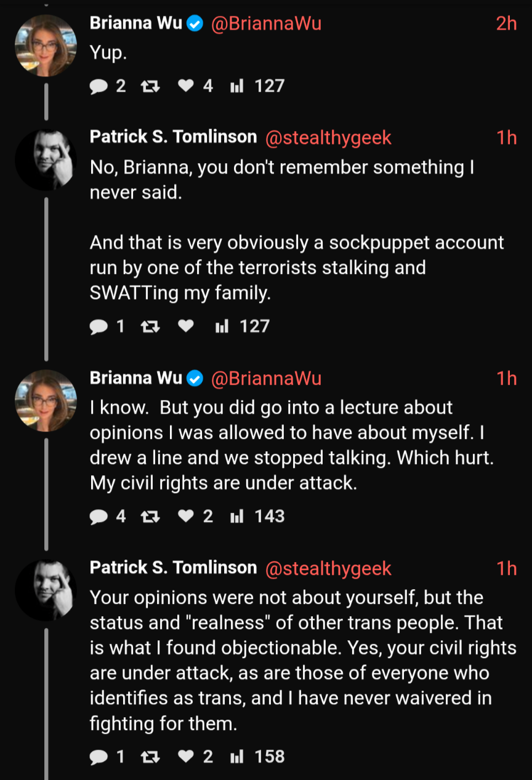This screenshot has width=532, height=780.
Task: Open the 2h timestamp of the first tweet
Action: click(506, 23)
